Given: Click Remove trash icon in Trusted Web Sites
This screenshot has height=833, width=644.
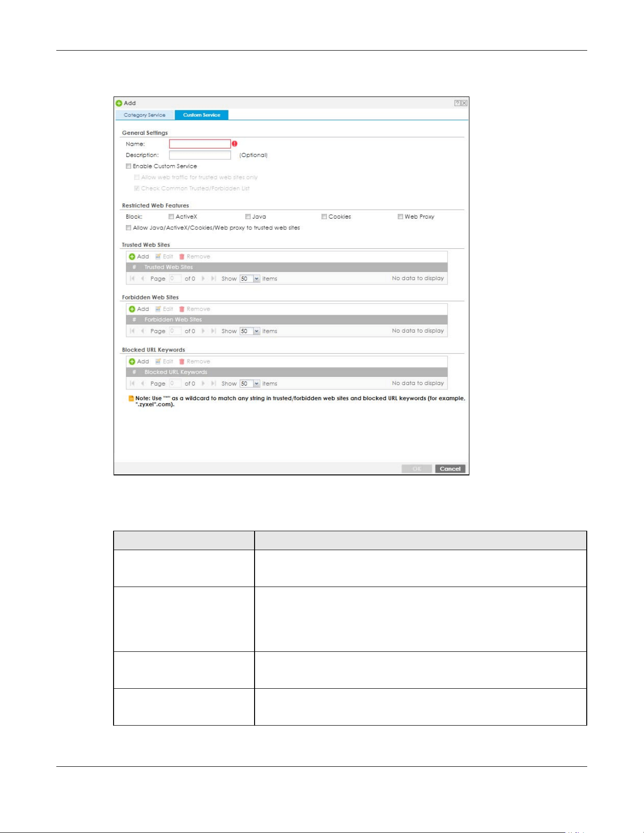Looking at the screenshot, I should (x=182, y=256).
